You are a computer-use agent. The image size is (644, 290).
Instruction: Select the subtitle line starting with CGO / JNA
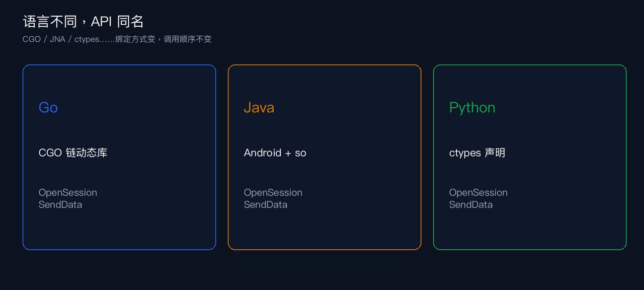tap(117, 39)
